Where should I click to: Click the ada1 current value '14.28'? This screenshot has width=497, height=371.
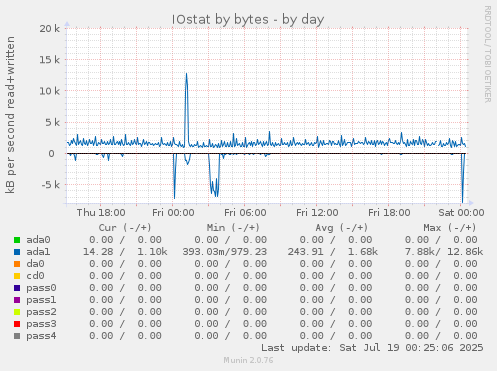pos(98,252)
